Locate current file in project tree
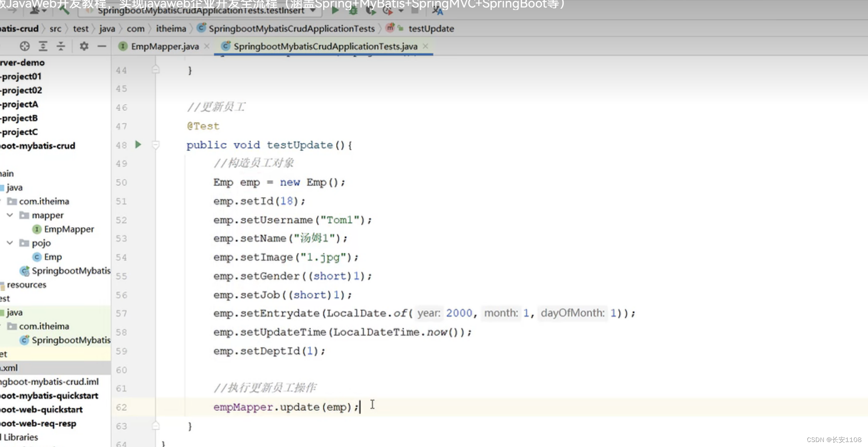The width and height of the screenshot is (868, 447). pos(25,46)
